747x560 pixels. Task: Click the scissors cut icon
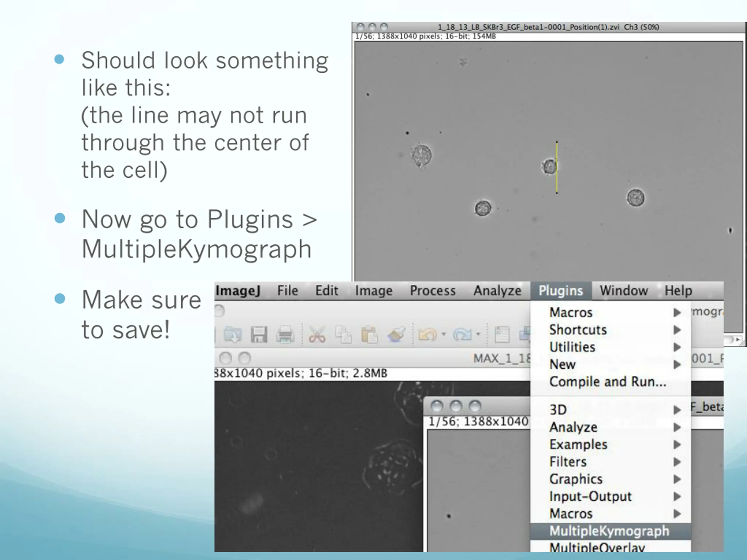tap(317, 335)
